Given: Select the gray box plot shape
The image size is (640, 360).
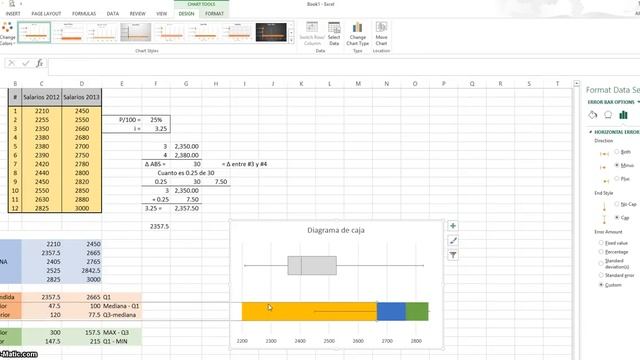Looking at the screenshot, I should point(312,265).
